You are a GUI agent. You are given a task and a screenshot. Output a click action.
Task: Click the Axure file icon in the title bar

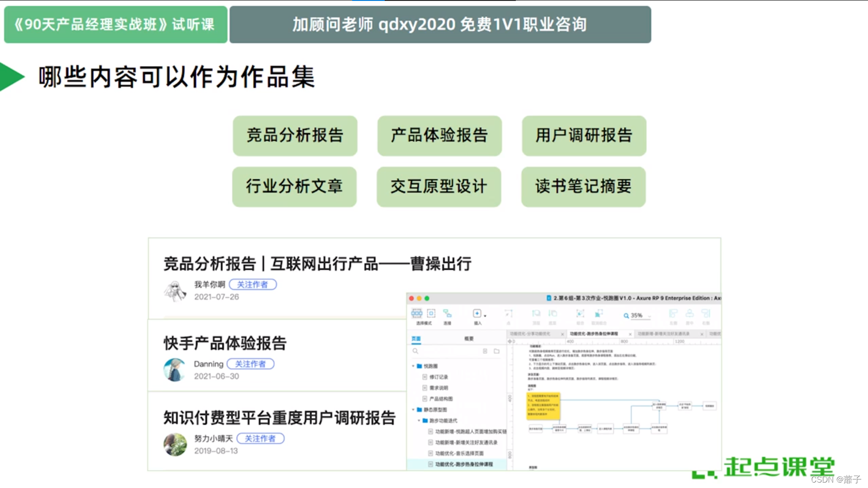[x=549, y=298]
